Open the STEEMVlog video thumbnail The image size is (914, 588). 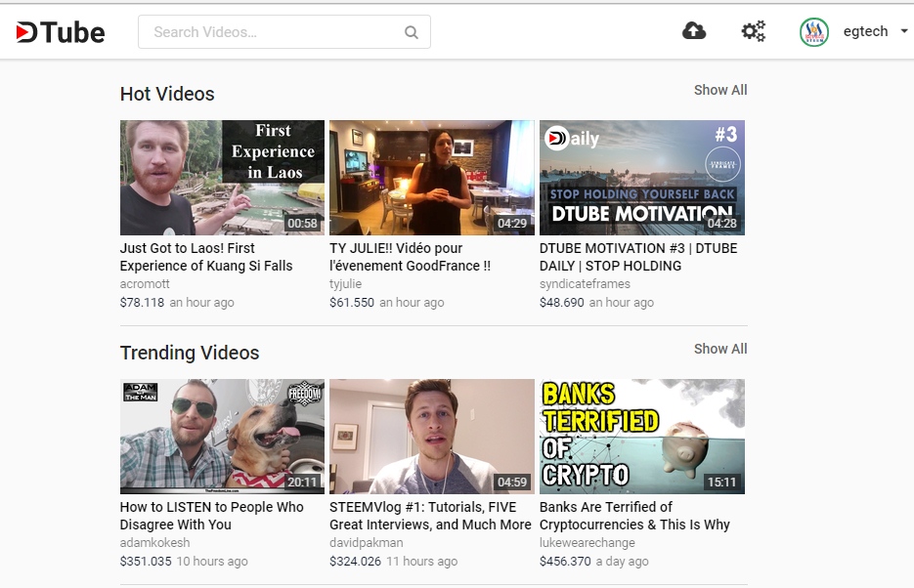click(432, 437)
